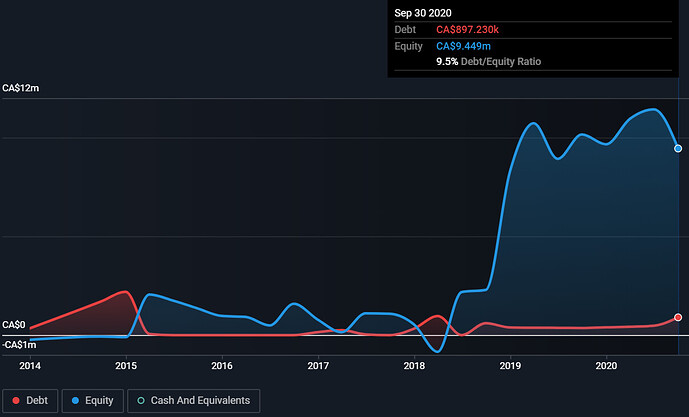The width and height of the screenshot is (689, 417).
Task: Click the 2020 x-axis year label
Action: click(x=606, y=367)
